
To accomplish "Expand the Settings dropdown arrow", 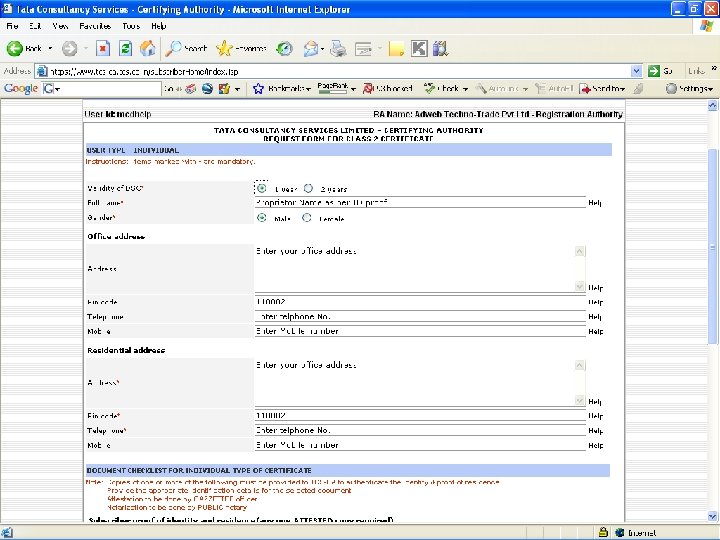I will (x=710, y=89).
